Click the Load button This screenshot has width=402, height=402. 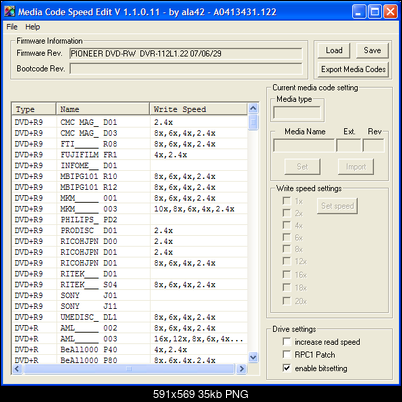click(334, 50)
